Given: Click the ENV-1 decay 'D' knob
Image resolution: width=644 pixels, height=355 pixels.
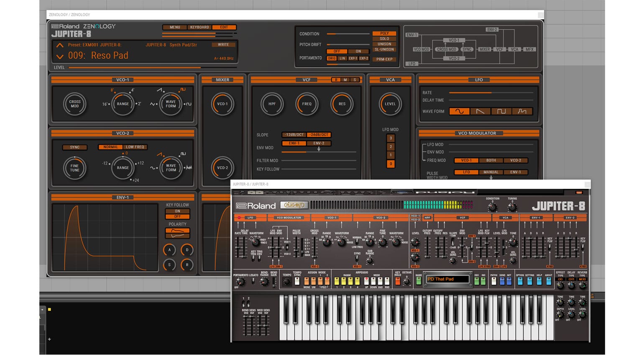Looking at the screenshot, I should coord(187,250).
